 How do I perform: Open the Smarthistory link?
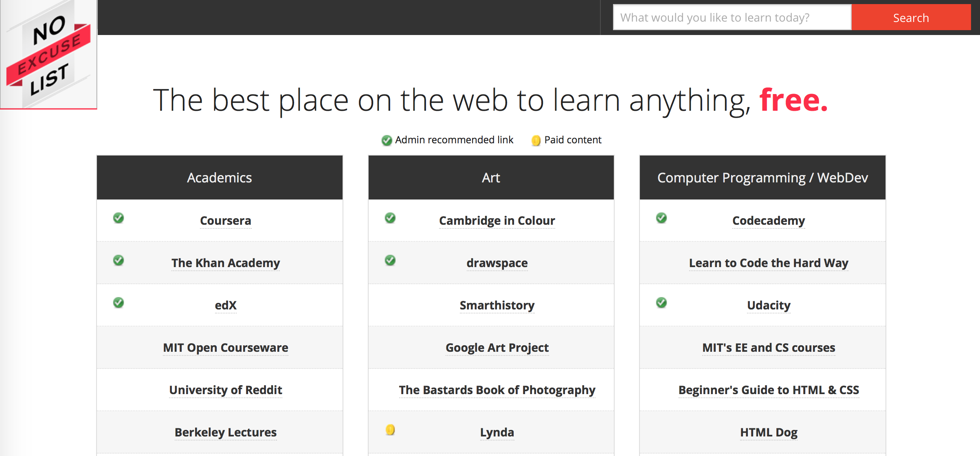pyautogui.click(x=497, y=305)
